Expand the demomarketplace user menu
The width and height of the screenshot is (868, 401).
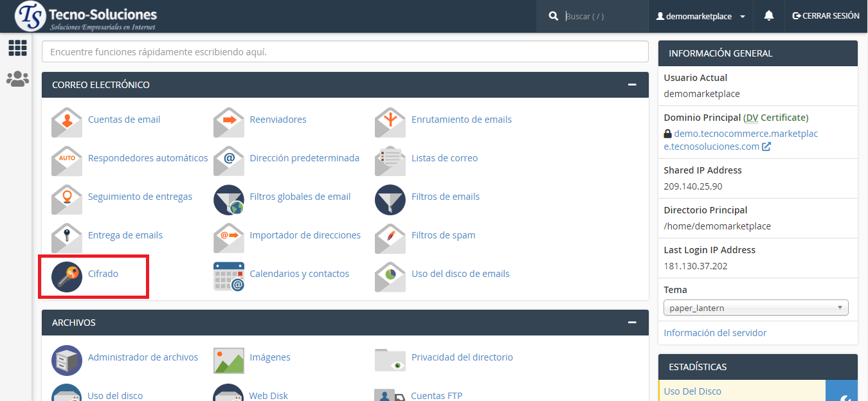tap(700, 16)
